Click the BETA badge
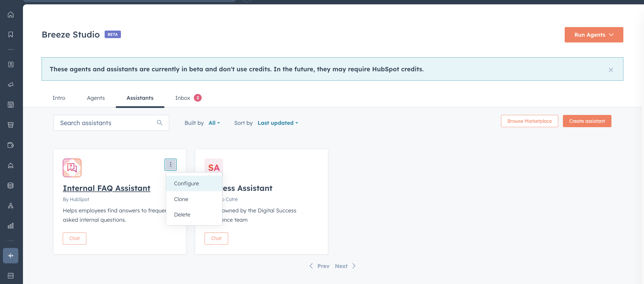Screen dimensions: 644x284 tap(113, 34)
